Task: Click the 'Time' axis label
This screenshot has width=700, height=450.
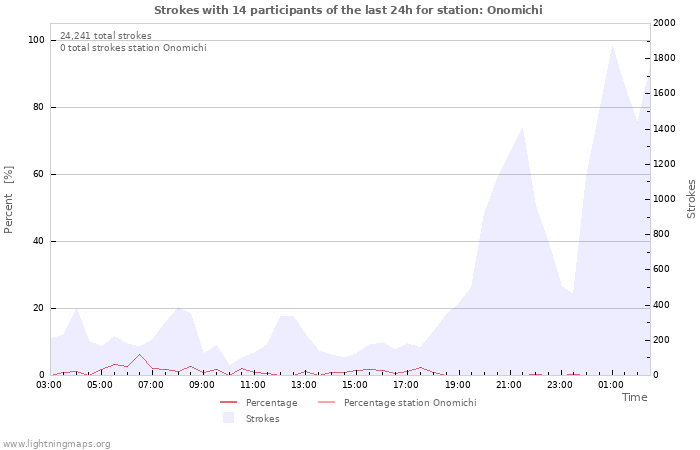Action: tap(634, 397)
